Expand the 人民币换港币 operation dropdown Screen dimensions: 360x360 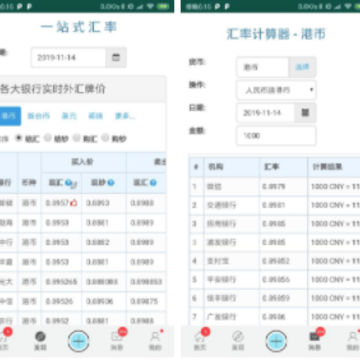click(x=276, y=90)
